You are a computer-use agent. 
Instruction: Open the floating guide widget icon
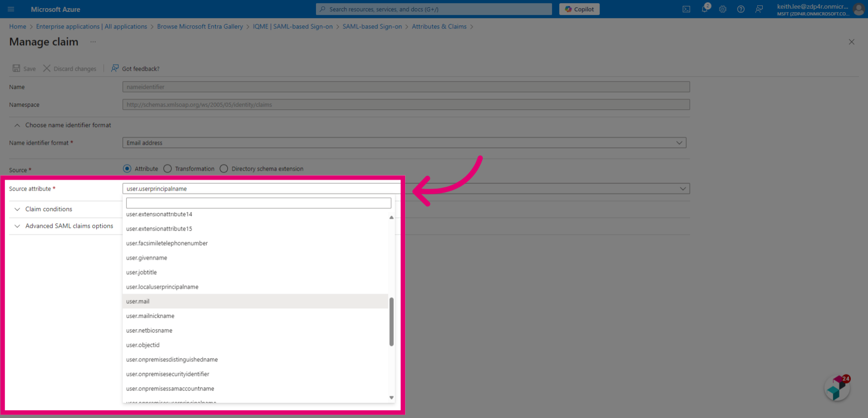click(837, 388)
